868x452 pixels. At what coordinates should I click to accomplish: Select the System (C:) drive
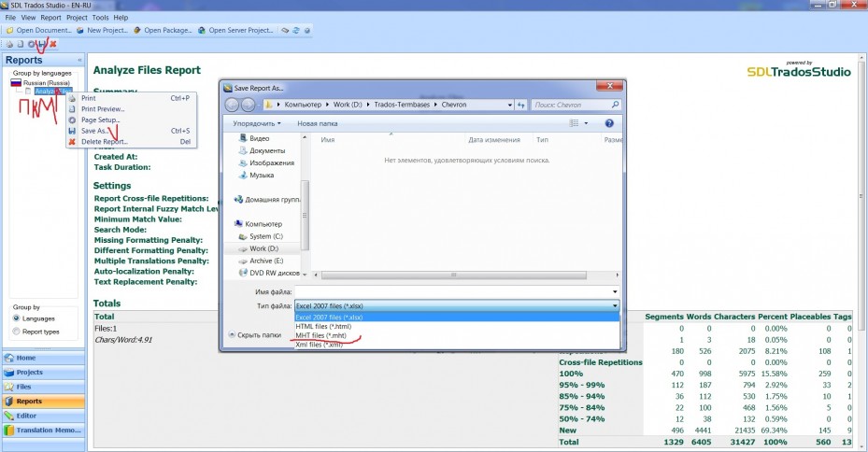point(261,236)
